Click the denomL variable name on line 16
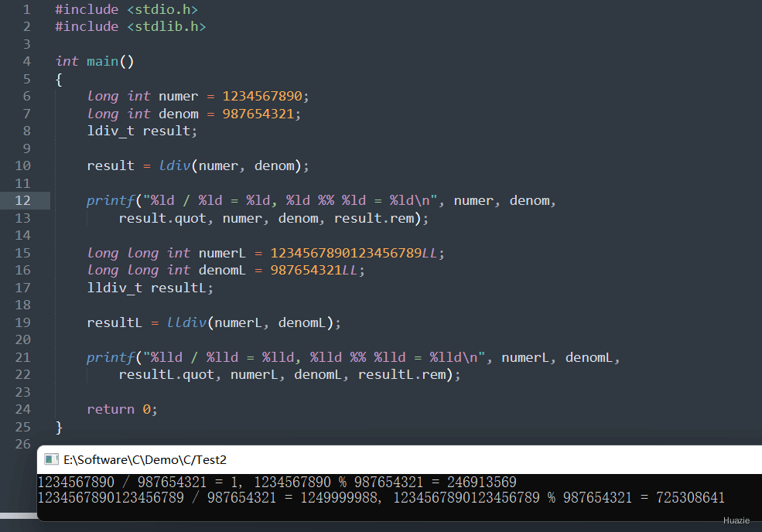 tap(222, 270)
